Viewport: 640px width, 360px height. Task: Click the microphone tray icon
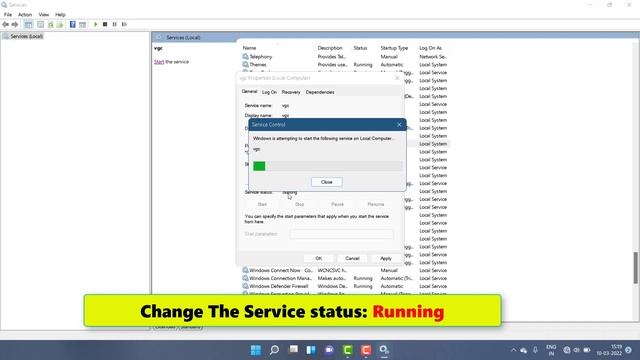point(536,350)
